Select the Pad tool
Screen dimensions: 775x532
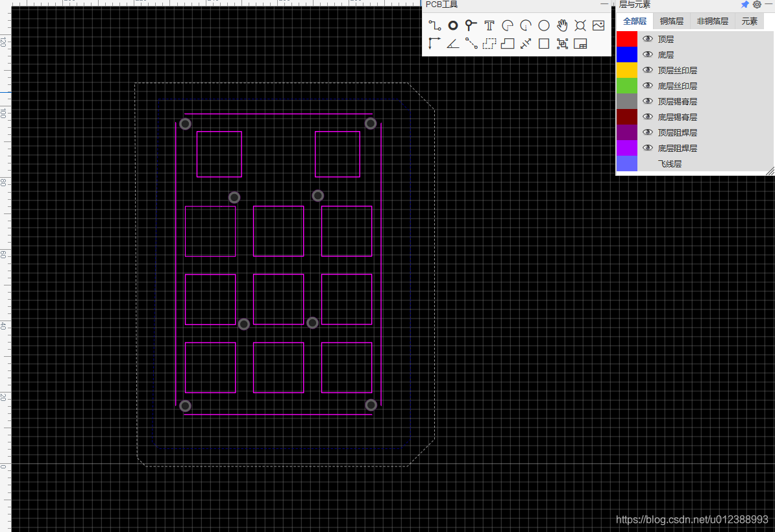(453, 25)
